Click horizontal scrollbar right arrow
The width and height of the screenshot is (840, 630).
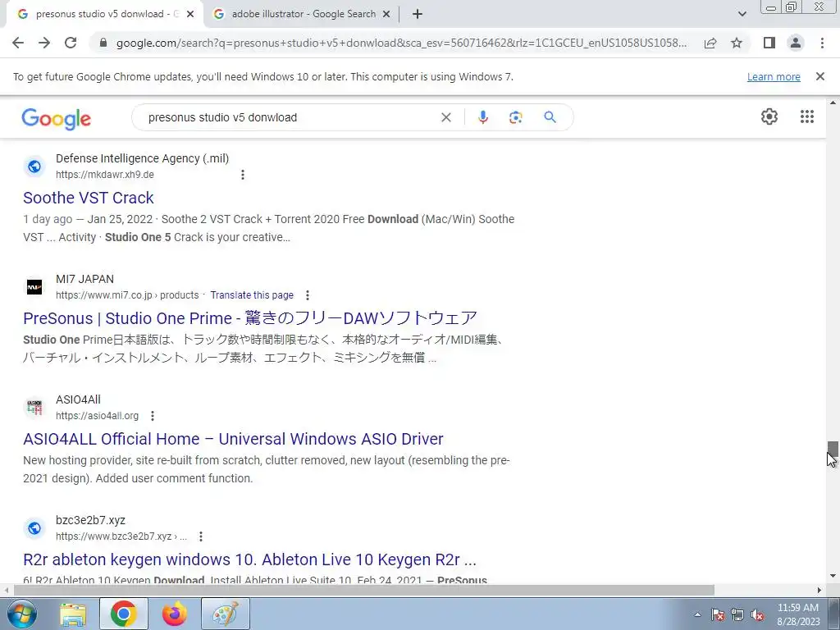coord(819,591)
